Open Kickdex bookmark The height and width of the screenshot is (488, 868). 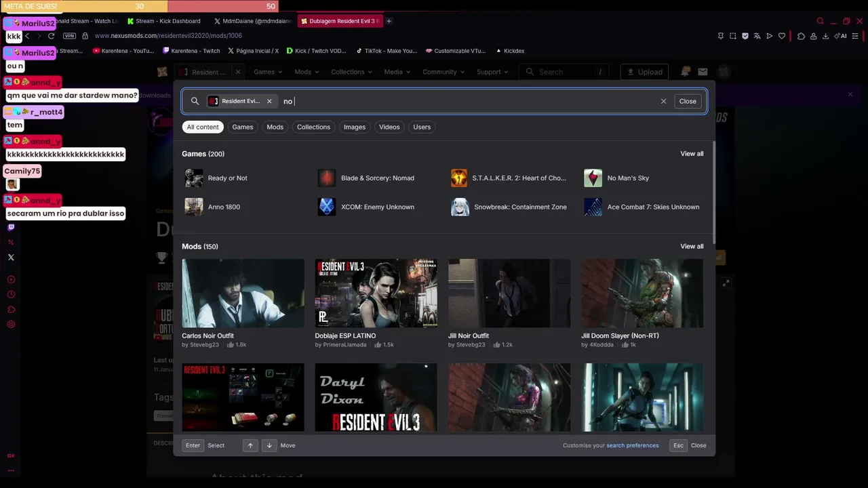(x=510, y=51)
